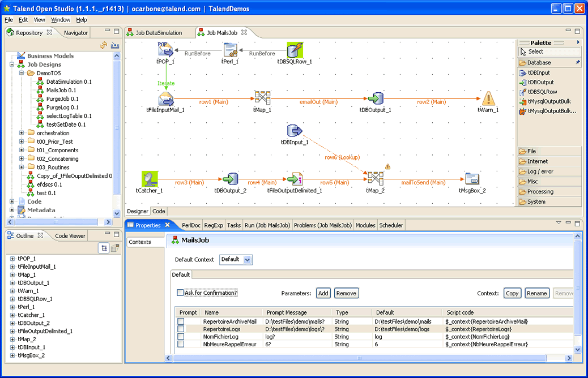Click the Add parameter button

tap(323, 293)
